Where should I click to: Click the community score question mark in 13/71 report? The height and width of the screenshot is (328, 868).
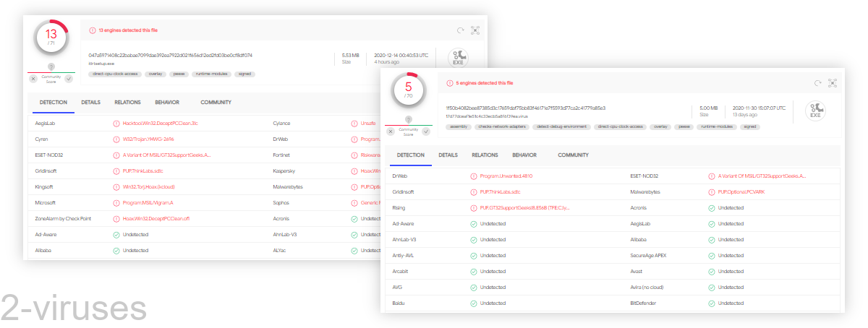tap(51, 67)
